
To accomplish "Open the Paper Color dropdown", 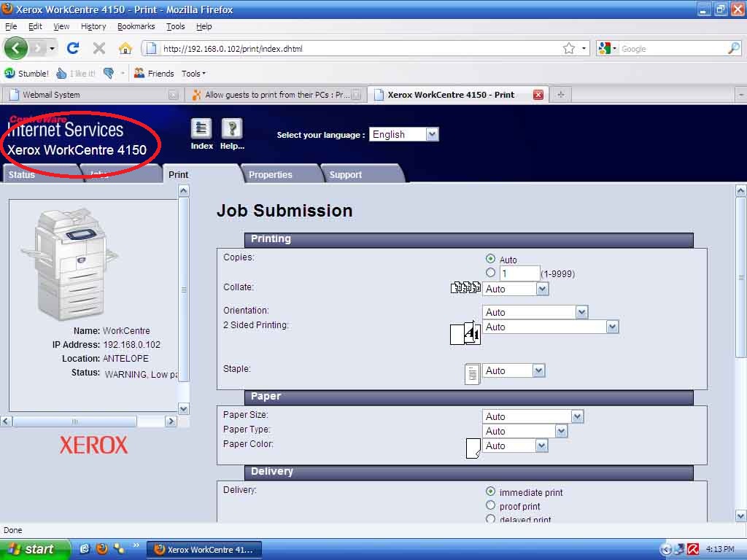I will [x=515, y=446].
